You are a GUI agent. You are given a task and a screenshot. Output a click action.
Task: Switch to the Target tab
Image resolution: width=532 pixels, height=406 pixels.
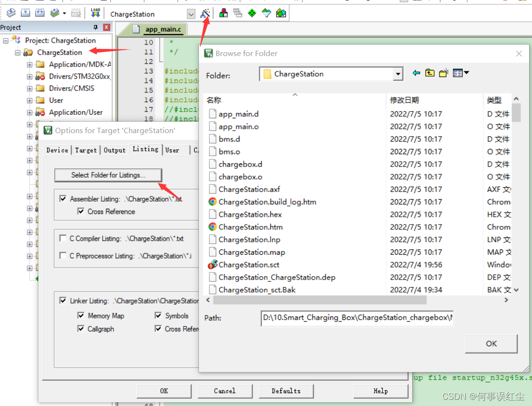click(86, 150)
